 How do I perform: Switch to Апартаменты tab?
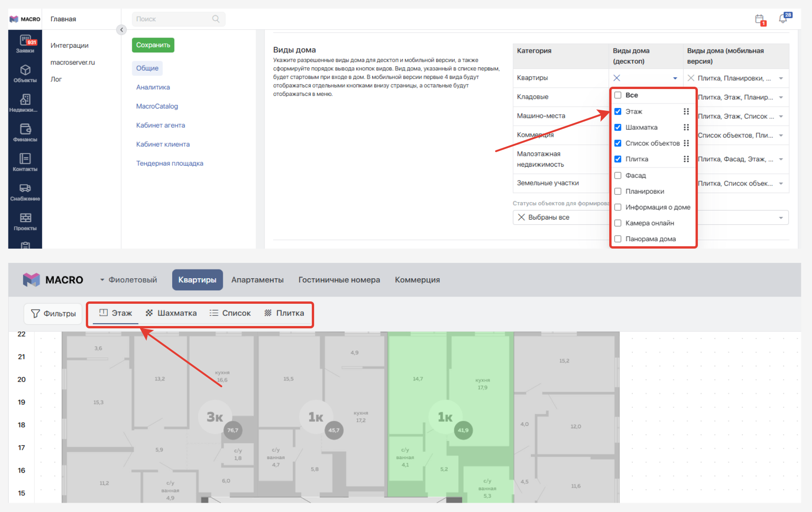click(x=258, y=280)
